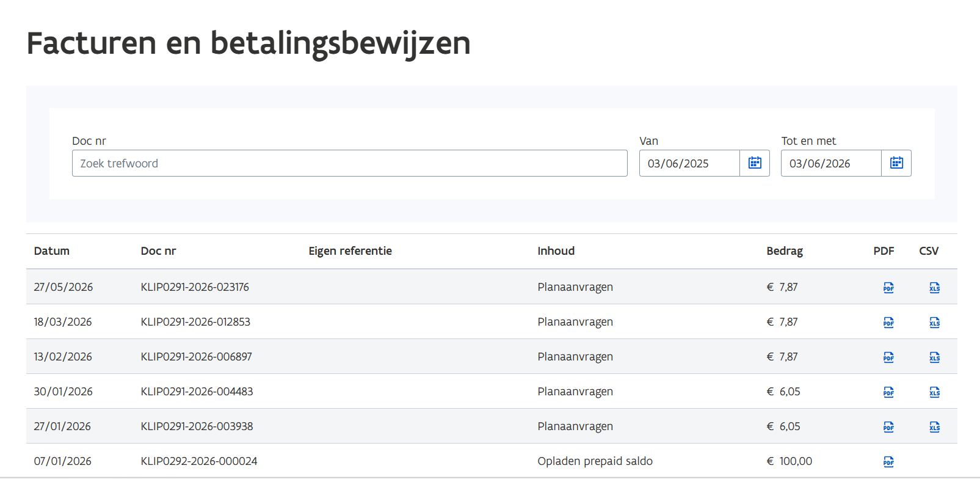Image resolution: width=980 pixels, height=479 pixels.
Task: Download XLS for invoice KLIP0291-2026-003938
Action: click(x=934, y=426)
